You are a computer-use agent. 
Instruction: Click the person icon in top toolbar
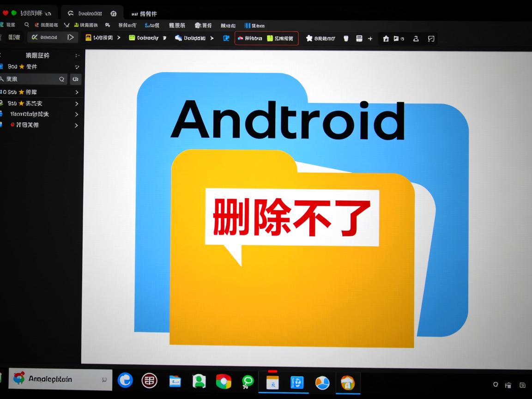pos(416,39)
